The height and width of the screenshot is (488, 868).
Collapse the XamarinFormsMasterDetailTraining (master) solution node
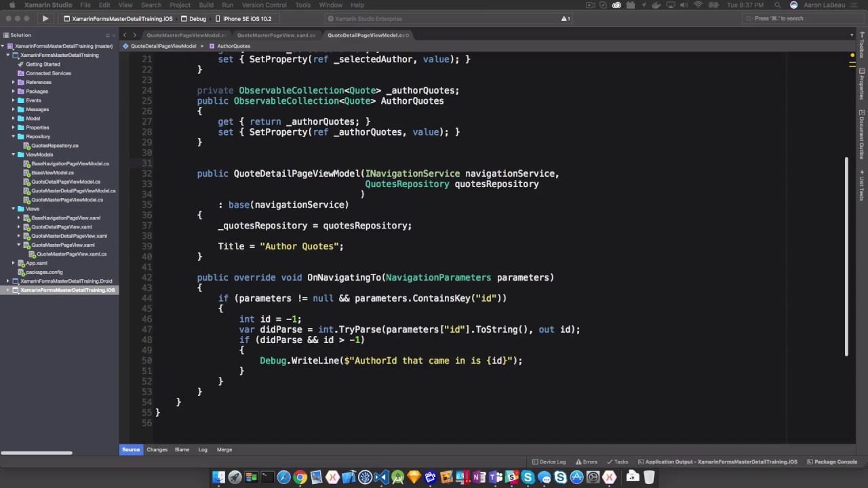tap(3, 46)
